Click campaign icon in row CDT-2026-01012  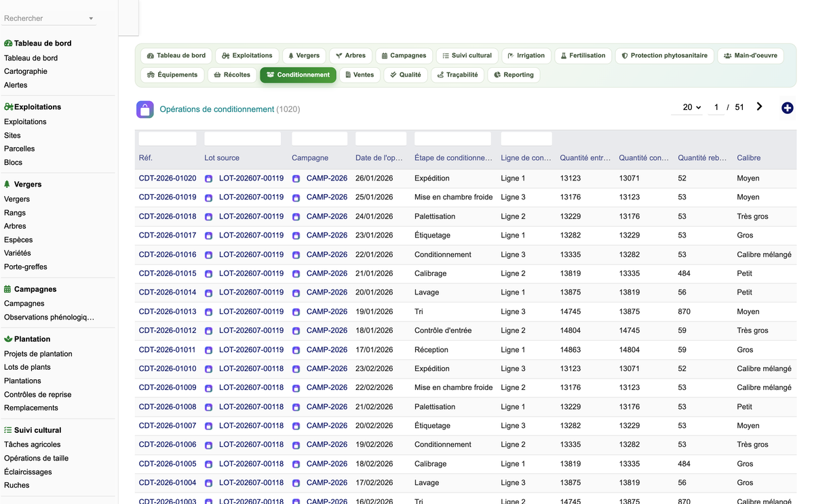click(x=296, y=330)
